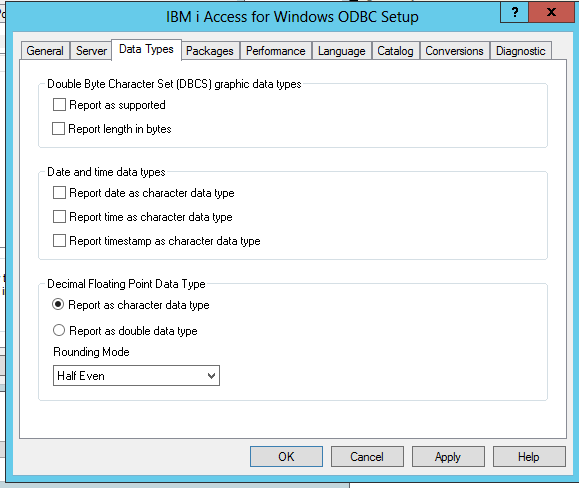Enable Report as supported checkbox

point(59,105)
